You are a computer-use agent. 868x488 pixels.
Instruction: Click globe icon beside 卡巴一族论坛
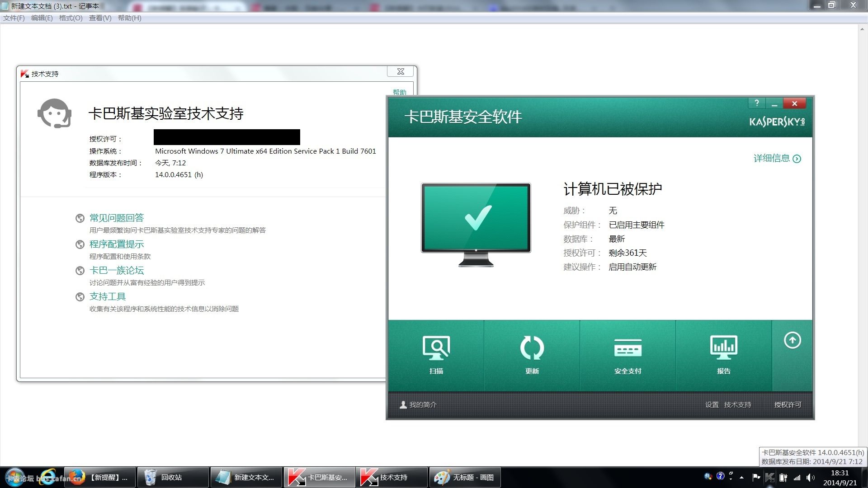coord(80,271)
